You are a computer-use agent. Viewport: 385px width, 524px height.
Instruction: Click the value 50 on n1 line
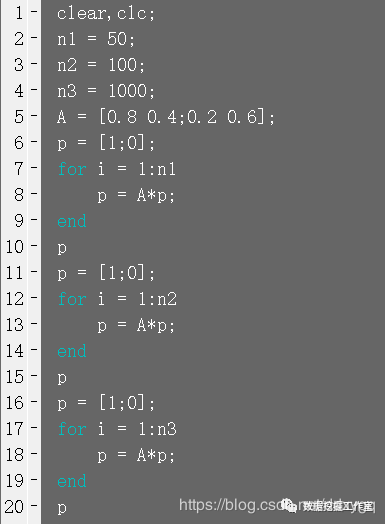click(x=117, y=39)
